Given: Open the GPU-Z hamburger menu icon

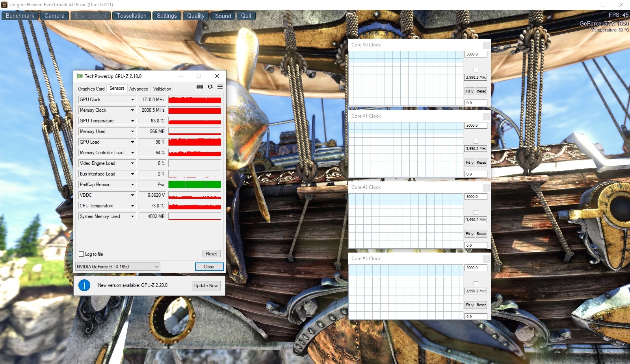Looking at the screenshot, I should (x=220, y=87).
